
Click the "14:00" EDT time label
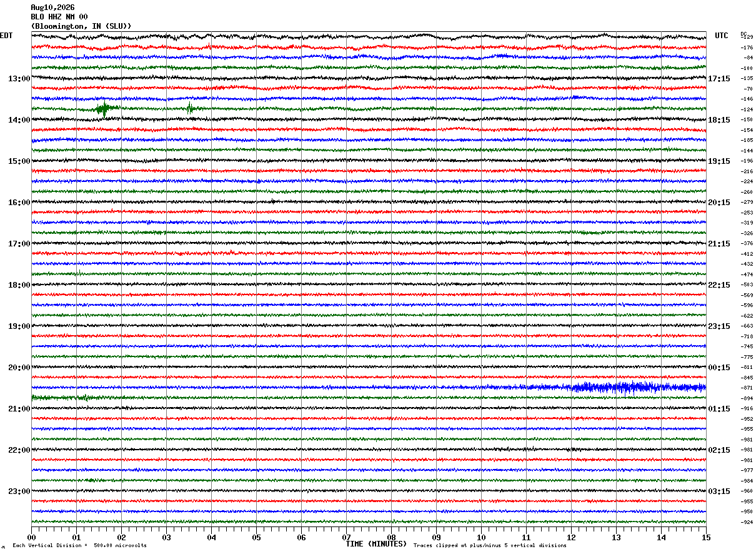[x=19, y=120]
